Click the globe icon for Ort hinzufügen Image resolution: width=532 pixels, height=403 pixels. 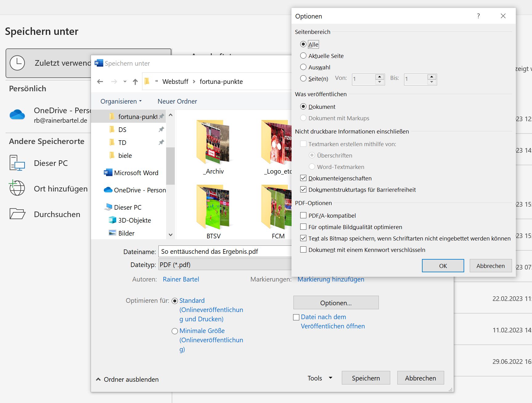coord(17,188)
